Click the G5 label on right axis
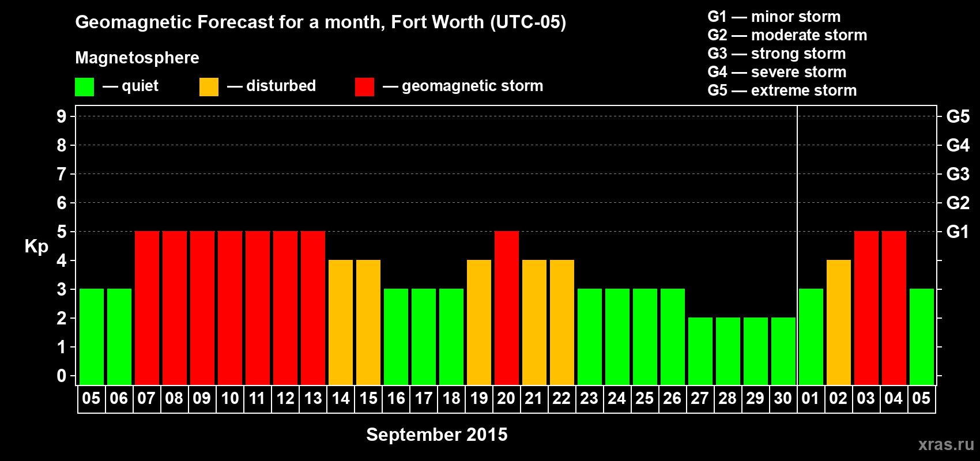The image size is (980, 461). tap(958, 116)
